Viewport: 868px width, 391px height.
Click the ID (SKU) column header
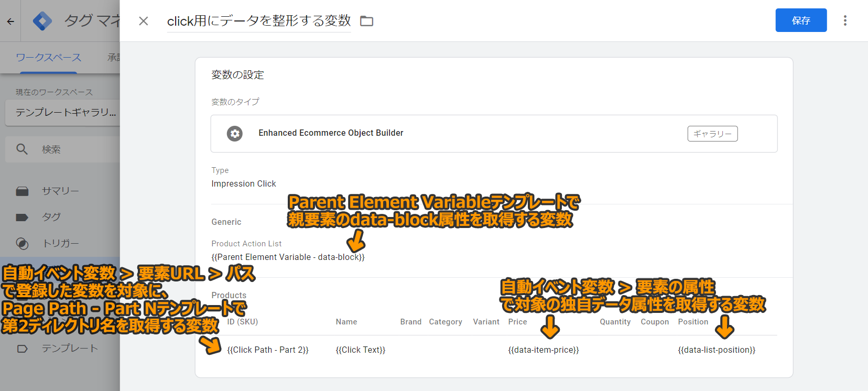pyautogui.click(x=243, y=322)
